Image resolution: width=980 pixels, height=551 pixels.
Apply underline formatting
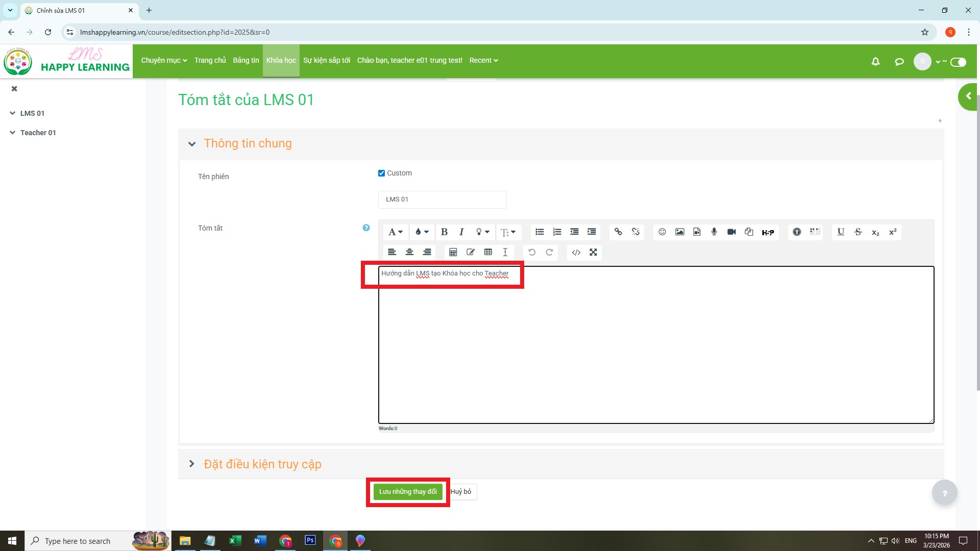point(841,232)
